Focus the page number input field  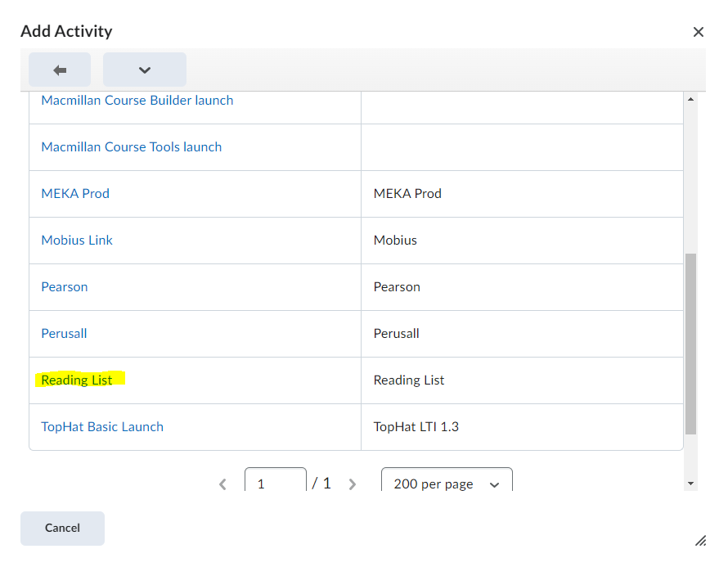pyautogui.click(x=276, y=479)
